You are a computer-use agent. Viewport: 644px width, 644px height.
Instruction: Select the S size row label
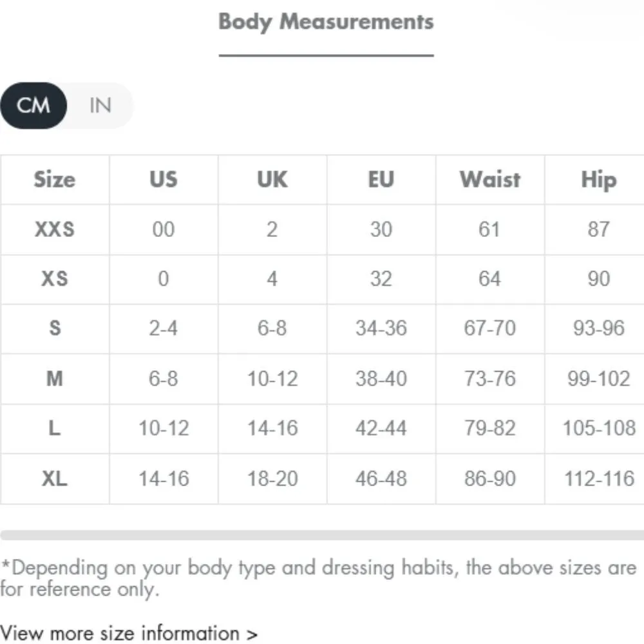tap(55, 328)
